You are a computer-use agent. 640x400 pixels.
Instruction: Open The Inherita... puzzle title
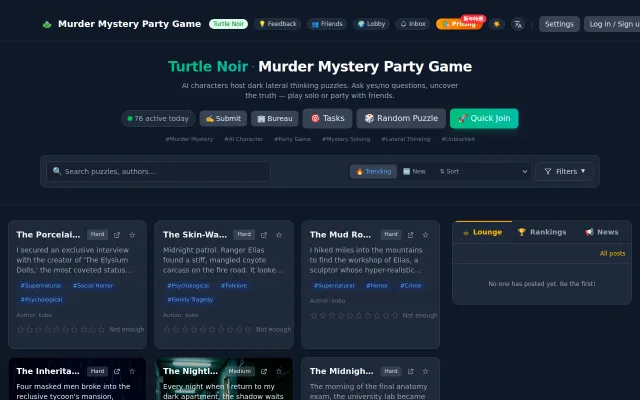tap(48, 371)
